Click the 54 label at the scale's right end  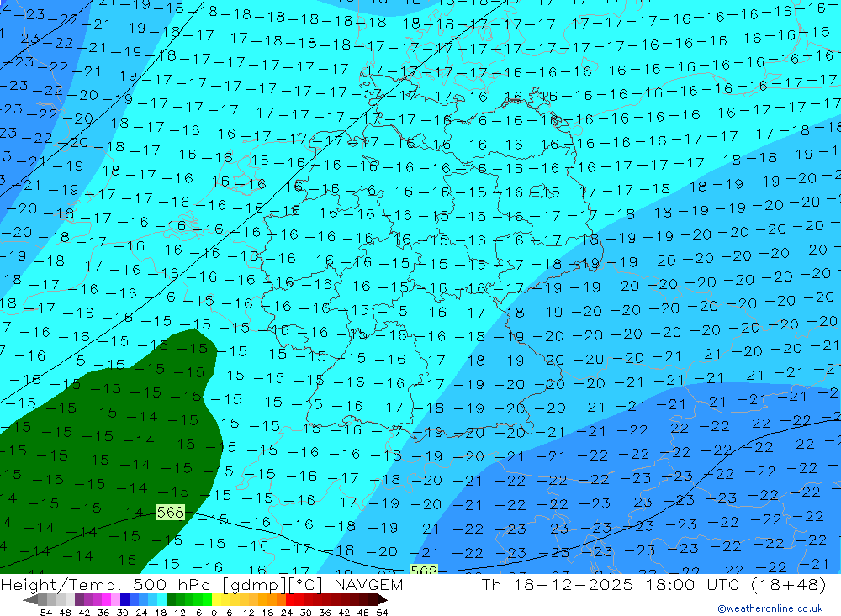[x=382, y=613]
